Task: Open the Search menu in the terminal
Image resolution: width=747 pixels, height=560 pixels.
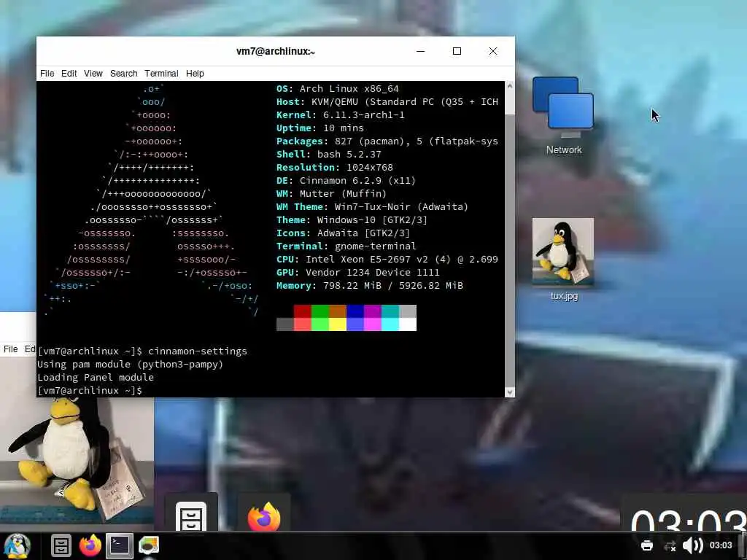Action: [123, 74]
